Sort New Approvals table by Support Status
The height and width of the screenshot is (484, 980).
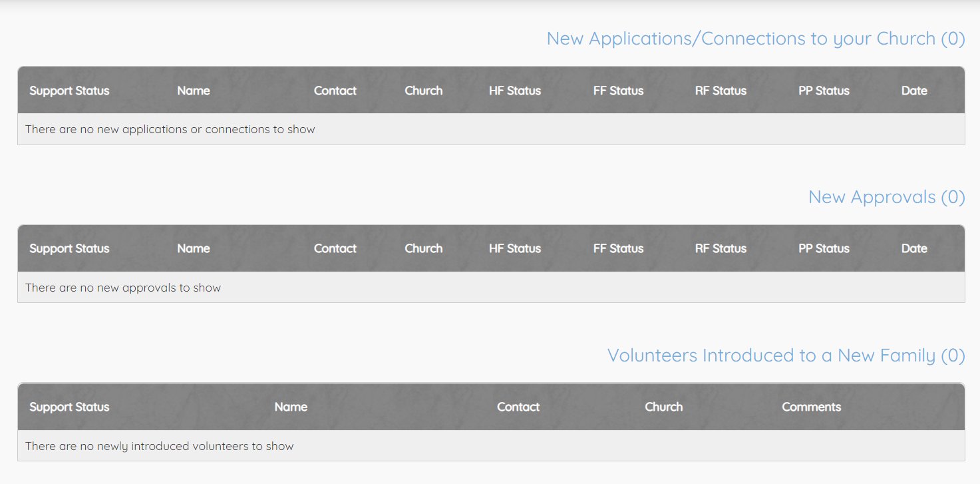click(69, 248)
